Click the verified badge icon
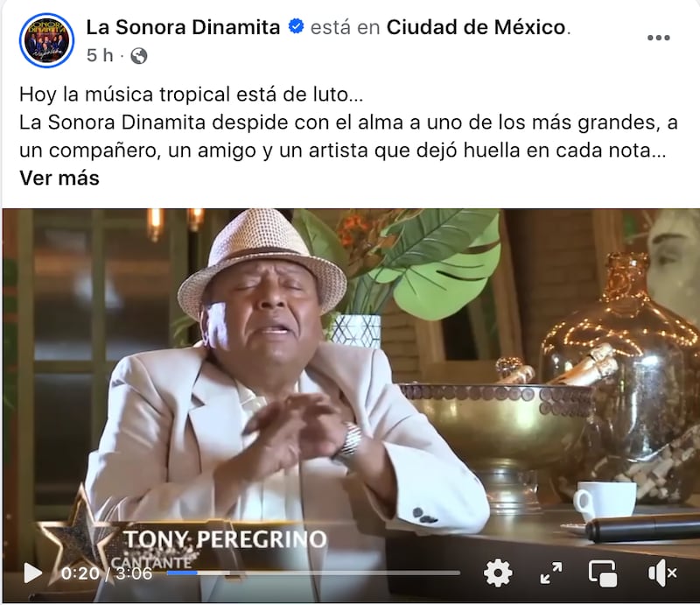Image resolution: width=700 pixels, height=605 pixels. click(296, 26)
